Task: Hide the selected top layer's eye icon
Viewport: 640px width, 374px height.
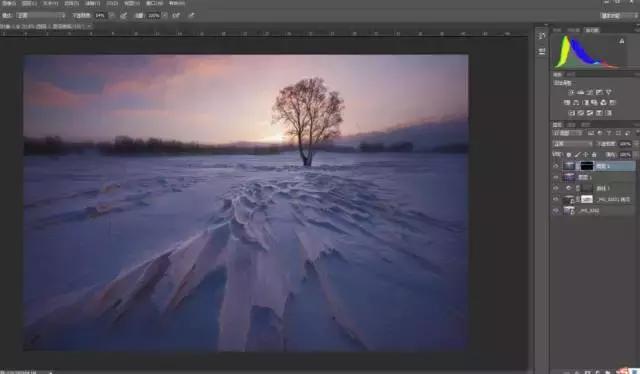Action: coord(556,166)
